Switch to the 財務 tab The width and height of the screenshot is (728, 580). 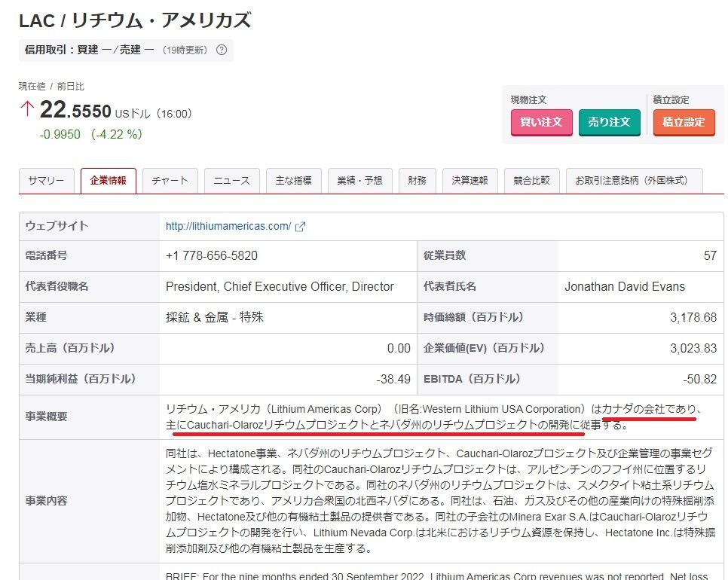[x=417, y=181]
